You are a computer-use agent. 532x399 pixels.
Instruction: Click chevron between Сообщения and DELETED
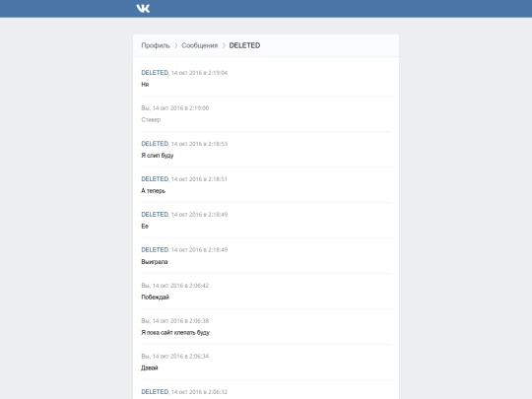(x=224, y=45)
